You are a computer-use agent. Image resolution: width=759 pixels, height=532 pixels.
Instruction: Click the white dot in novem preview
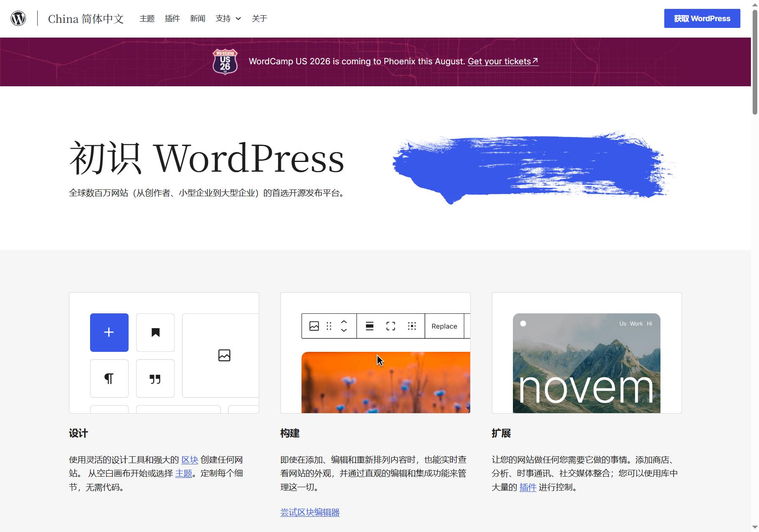pyautogui.click(x=523, y=324)
